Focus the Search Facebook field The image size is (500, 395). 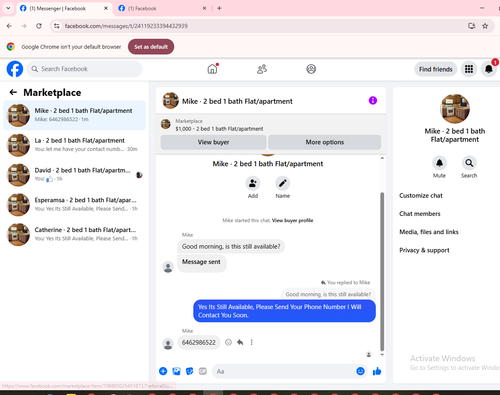click(x=85, y=69)
